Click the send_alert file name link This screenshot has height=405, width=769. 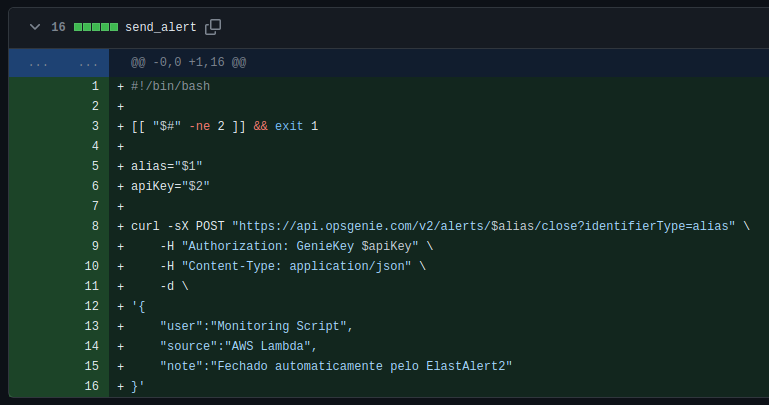pyautogui.click(x=161, y=27)
